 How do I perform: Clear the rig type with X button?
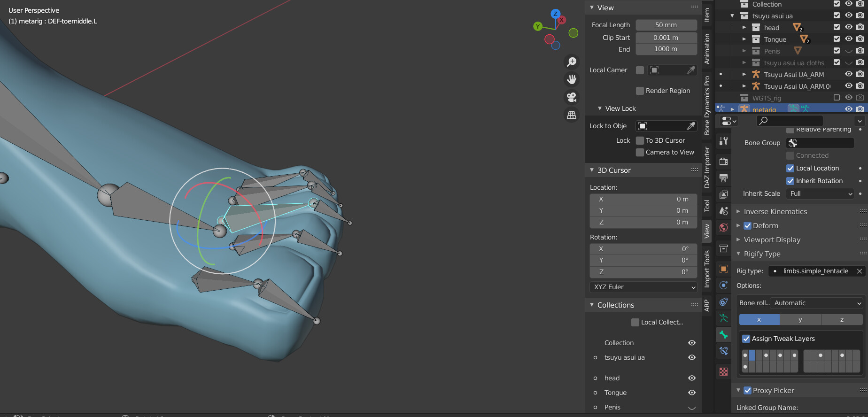(x=859, y=271)
